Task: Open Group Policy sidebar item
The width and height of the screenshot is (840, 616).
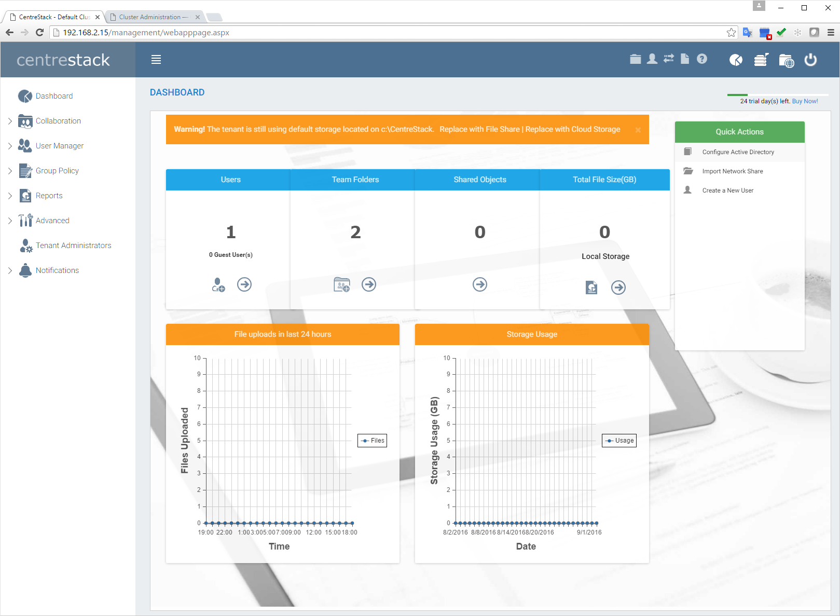Action: coord(57,171)
